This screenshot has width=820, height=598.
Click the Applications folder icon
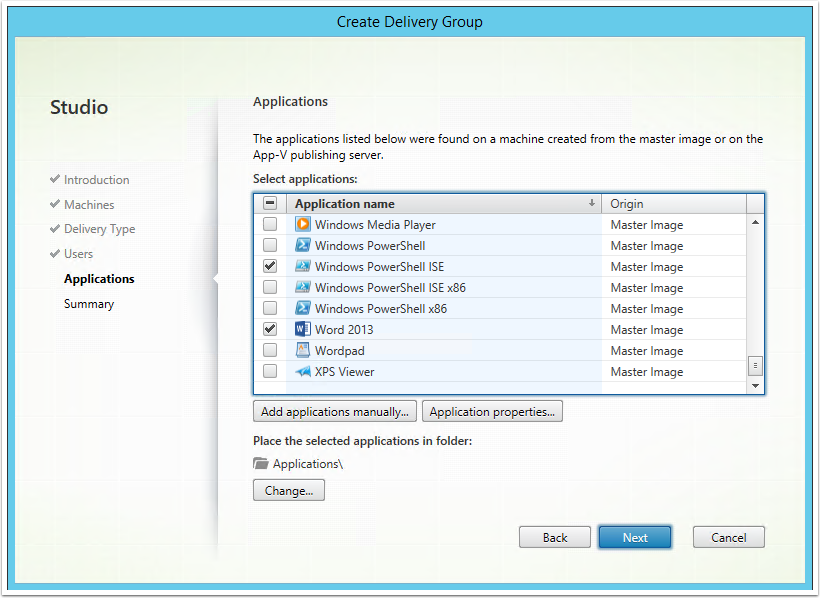tap(260, 464)
